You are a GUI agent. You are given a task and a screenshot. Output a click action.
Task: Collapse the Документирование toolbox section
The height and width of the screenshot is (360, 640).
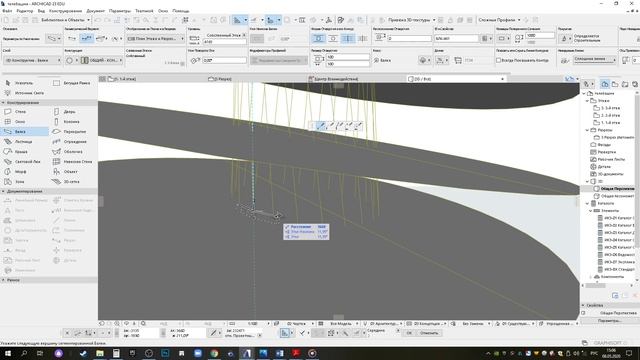3,191
